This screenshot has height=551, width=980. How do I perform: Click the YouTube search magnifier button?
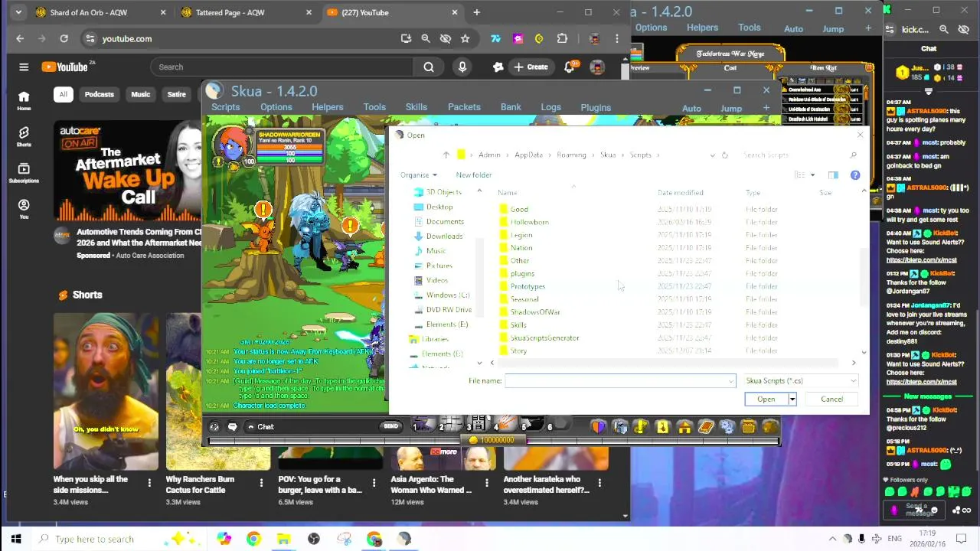pos(429,67)
